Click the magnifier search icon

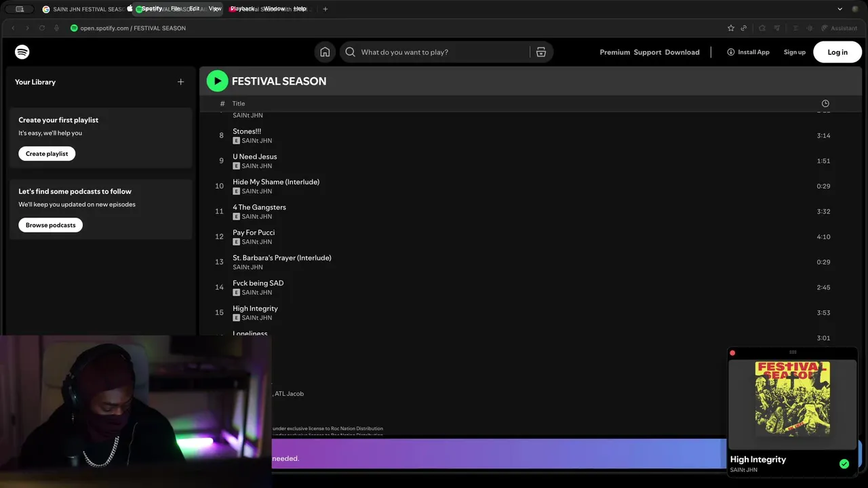[350, 52]
